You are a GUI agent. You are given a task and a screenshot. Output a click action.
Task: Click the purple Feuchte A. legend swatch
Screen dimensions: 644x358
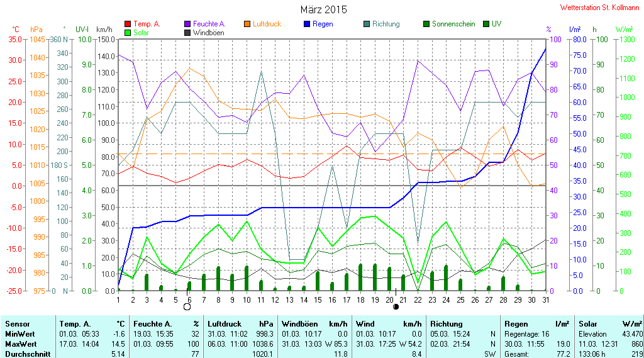(x=187, y=25)
